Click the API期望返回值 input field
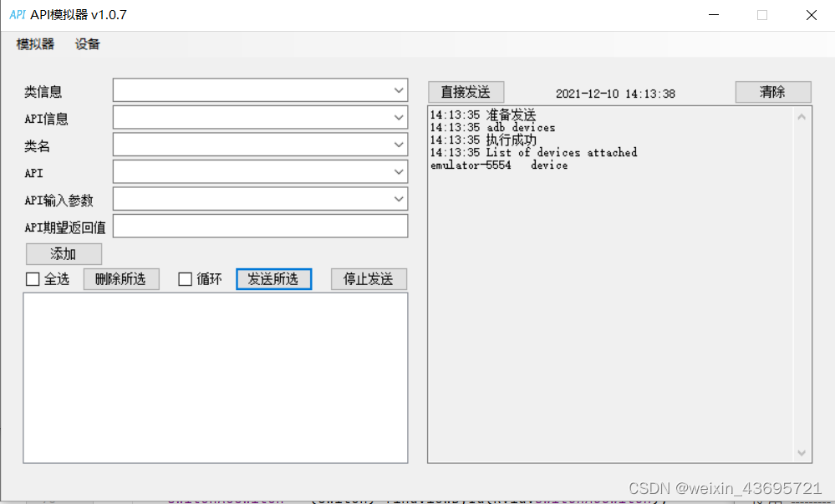The height and width of the screenshot is (504, 835). pos(261,227)
